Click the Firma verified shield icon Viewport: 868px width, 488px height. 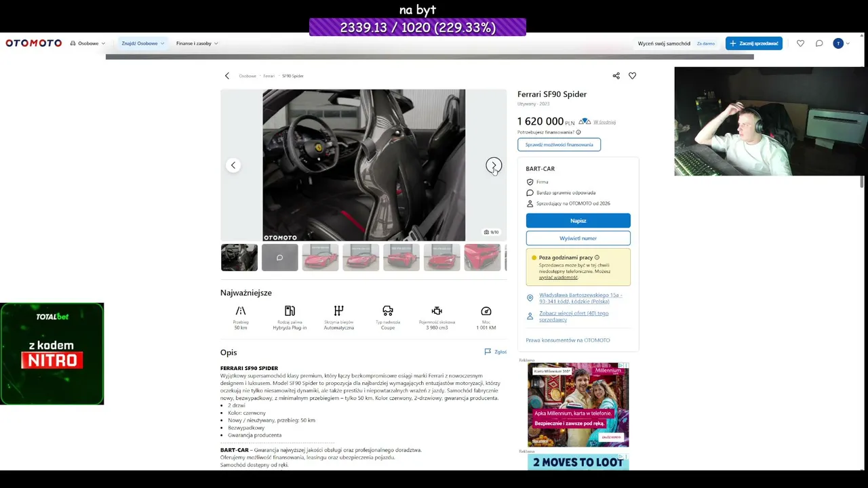[x=530, y=182]
